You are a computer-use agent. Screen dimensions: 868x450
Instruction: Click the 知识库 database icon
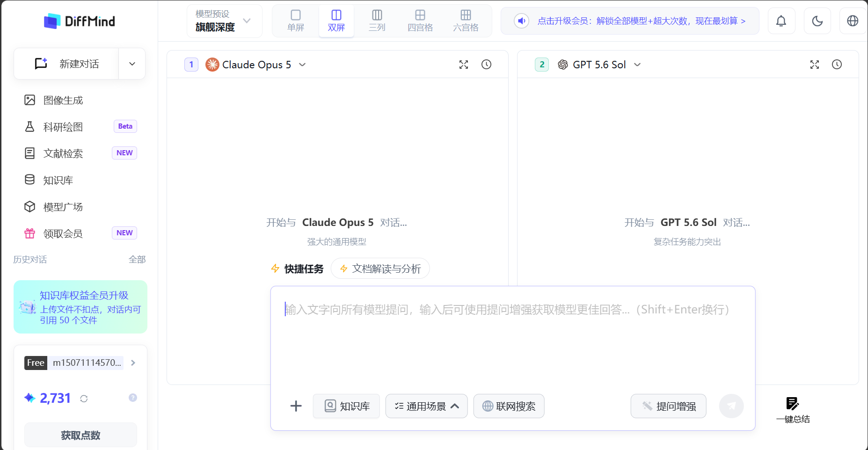(30, 180)
